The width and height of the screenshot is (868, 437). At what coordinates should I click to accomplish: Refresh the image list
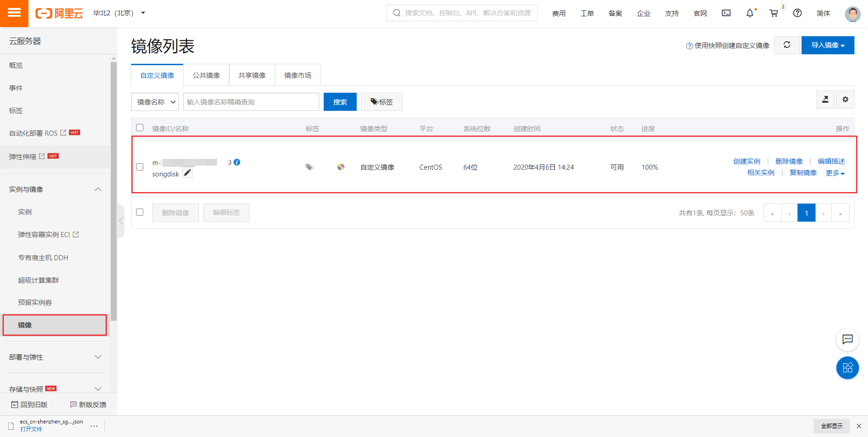787,45
